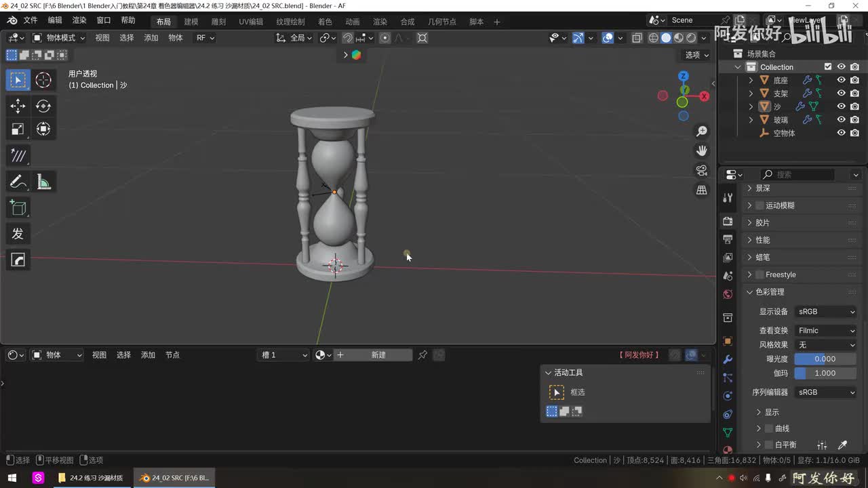Select the Cursor tool in the left toolbar
Viewport: 868px width, 488px height.
(x=43, y=80)
